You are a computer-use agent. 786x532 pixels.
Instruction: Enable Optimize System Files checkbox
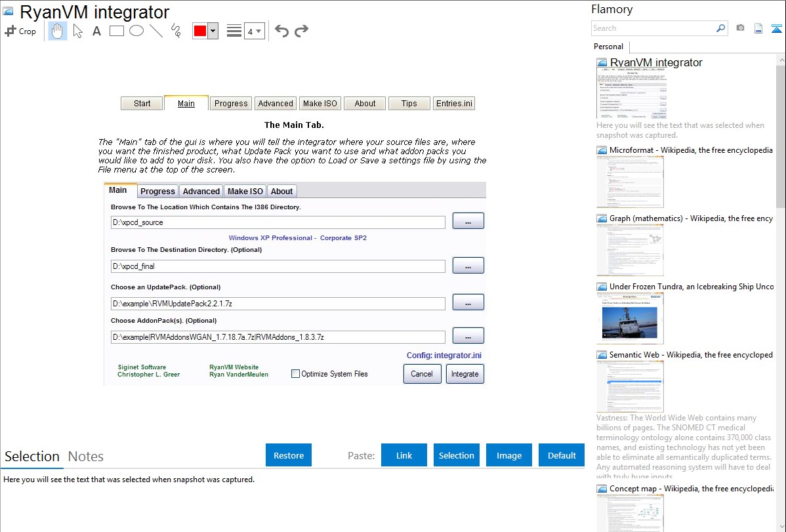296,373
